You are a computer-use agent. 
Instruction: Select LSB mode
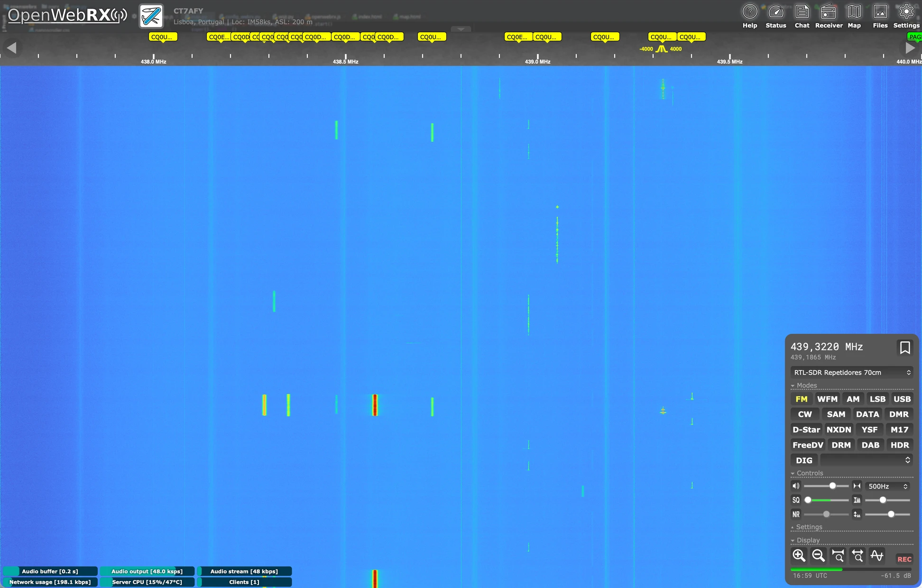(877, 399)
